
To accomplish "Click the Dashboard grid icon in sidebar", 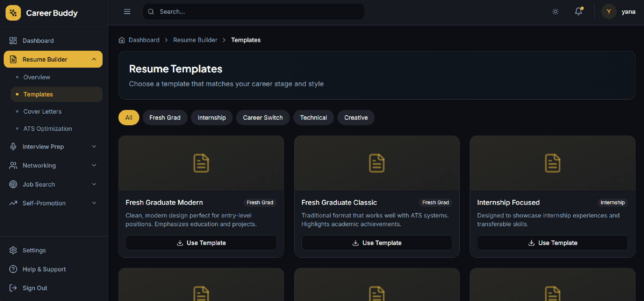I will click(13, 40).
